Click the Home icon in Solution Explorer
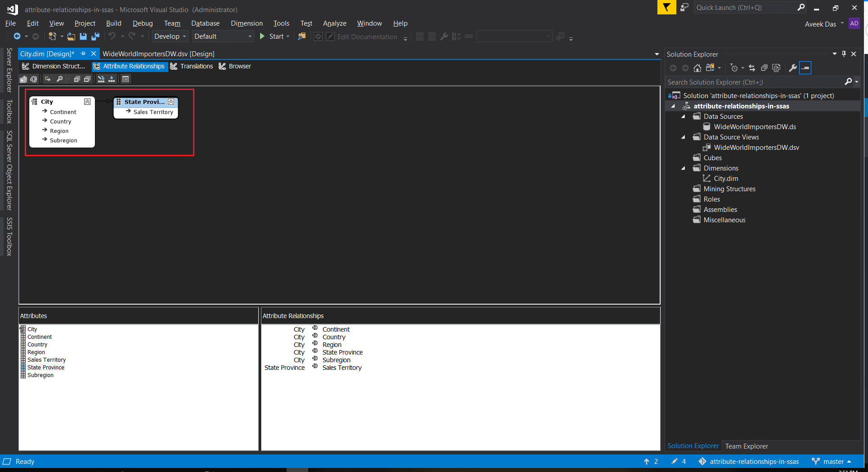868x472 pixels. (697, 68)
